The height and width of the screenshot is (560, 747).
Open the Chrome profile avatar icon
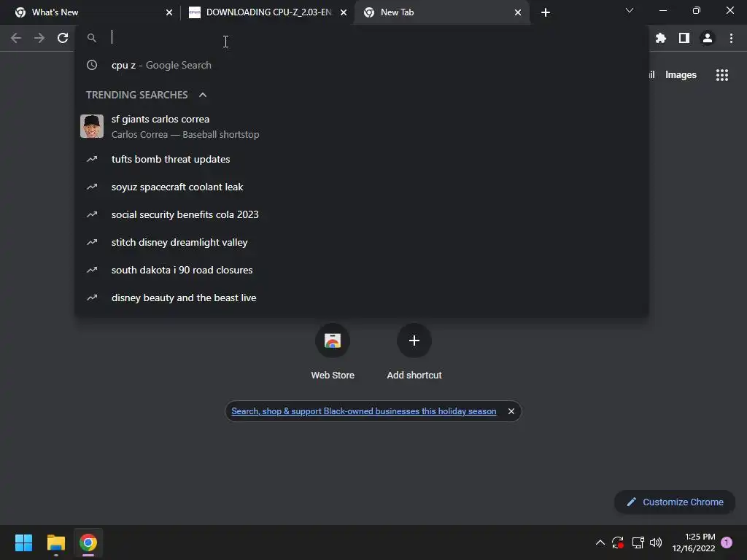click(x=708, y=38)
